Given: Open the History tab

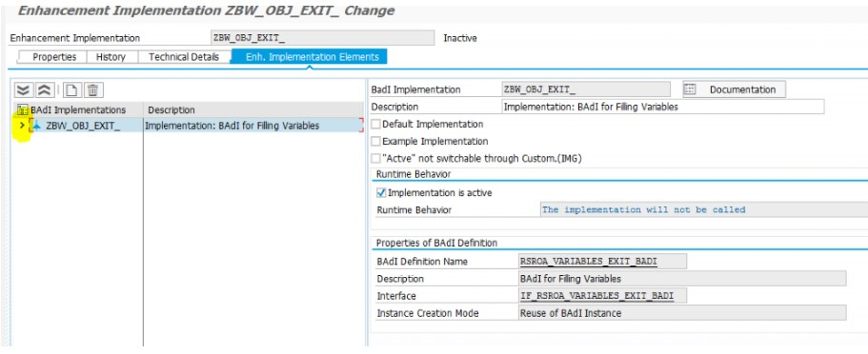Looking at the screenshot, I should (x=111, y=57).
